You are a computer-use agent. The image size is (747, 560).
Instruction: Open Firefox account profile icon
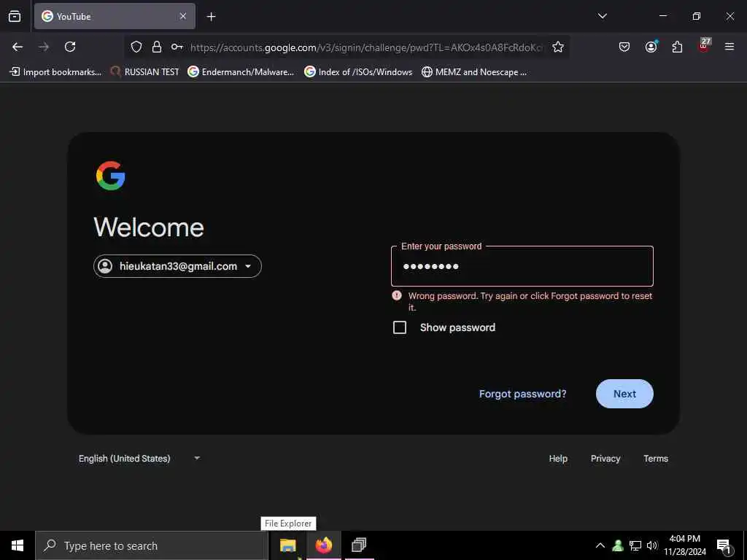[x=651, y=46]
